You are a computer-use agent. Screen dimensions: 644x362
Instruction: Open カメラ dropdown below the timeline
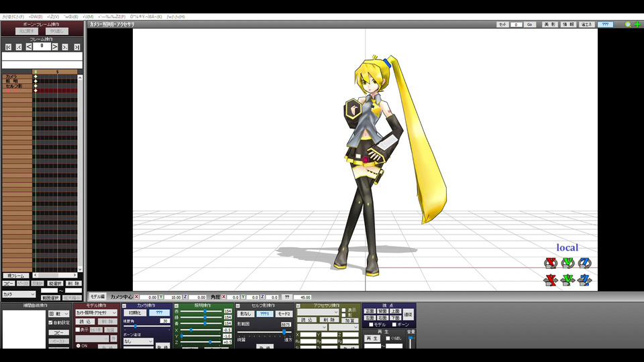click(19, 294)
